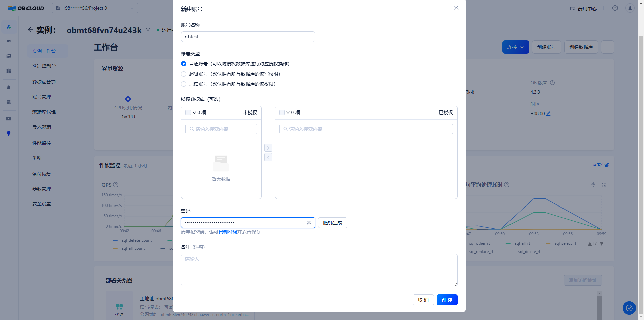Open the alert bell icon in left sidebar

pos(9,87)
